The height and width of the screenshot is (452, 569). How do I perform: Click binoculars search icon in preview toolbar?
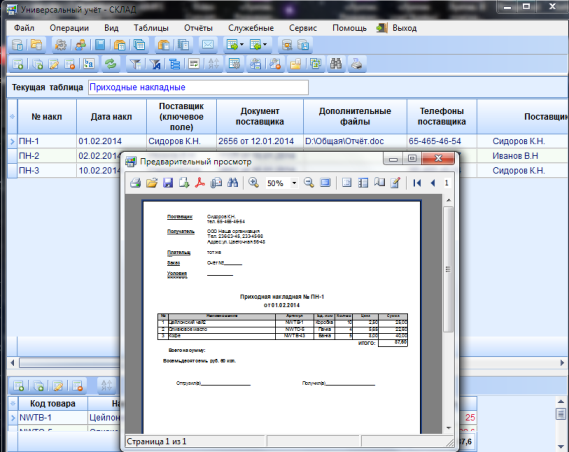(232, 183)
